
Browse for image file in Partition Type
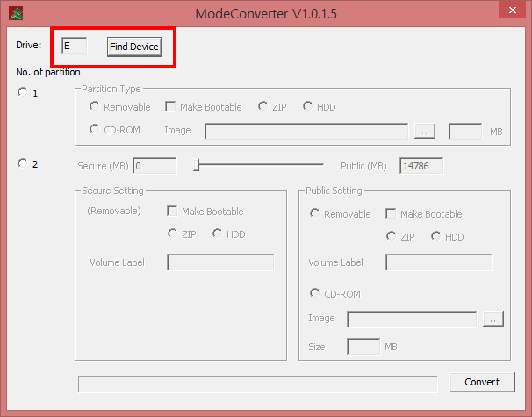423,131
